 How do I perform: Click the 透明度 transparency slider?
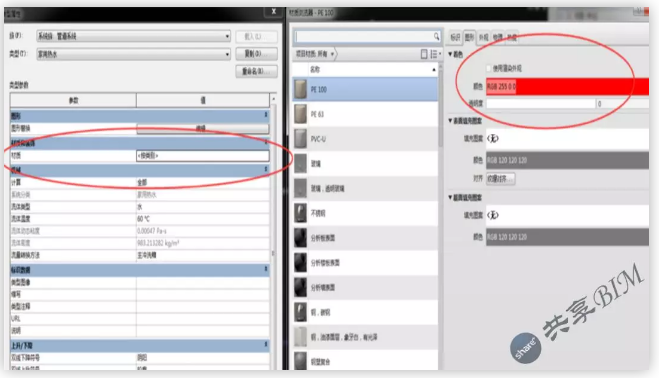point(540,103)
